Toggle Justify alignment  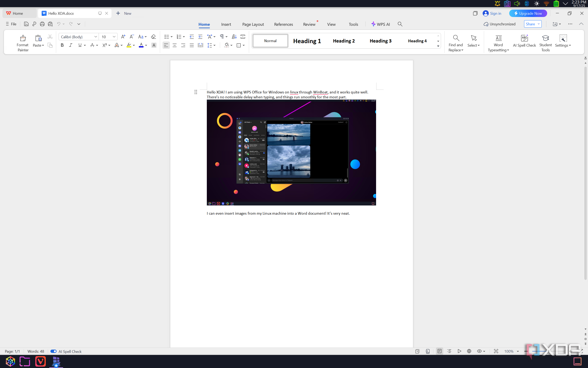[192, 45]
